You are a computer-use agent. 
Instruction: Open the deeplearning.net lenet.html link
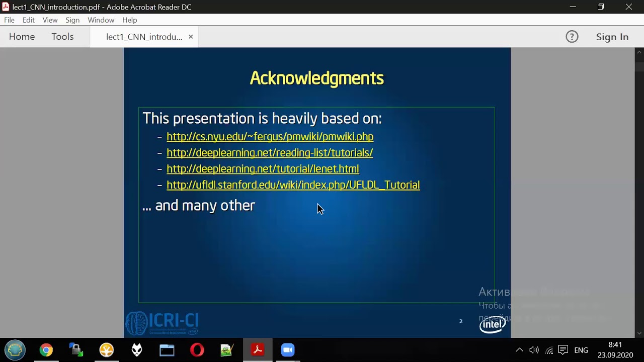point(263,169)
